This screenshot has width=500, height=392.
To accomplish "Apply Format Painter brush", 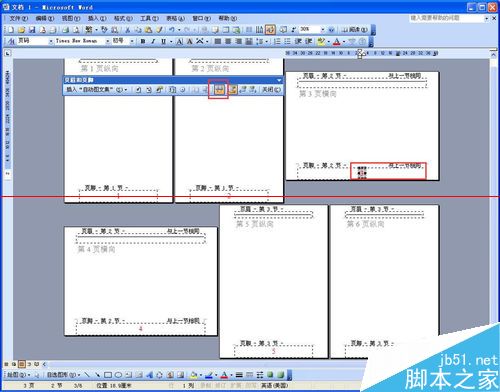I will 159,30.
